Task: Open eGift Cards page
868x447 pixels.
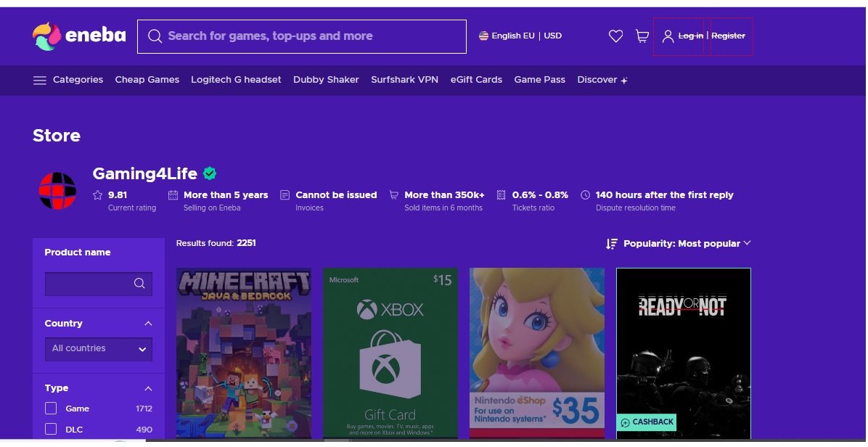Action: click(x=476, y=80)
